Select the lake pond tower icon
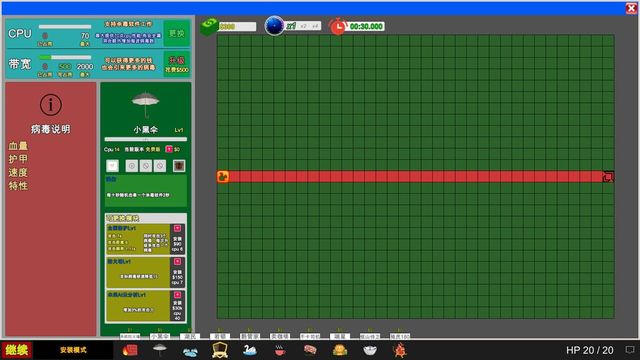This screenshot has height=360, width=640. click(190, 351)
